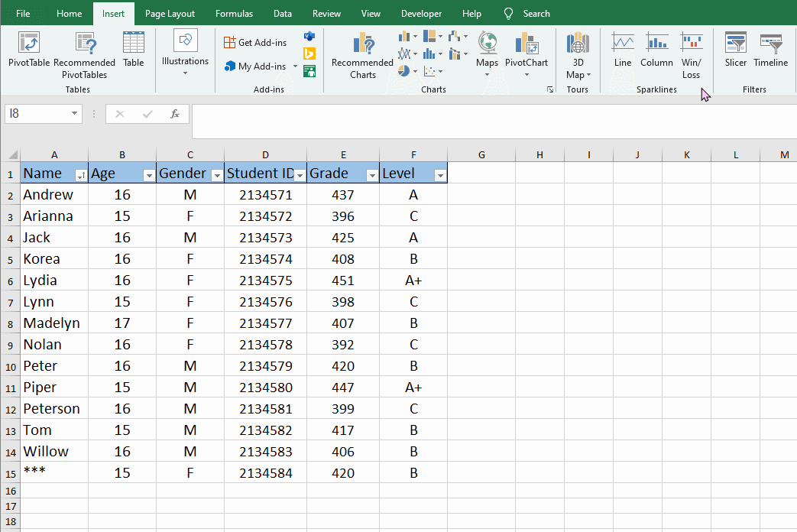797x532 pixels.
Task: Insert a hierarchy treemap chart
Action: [x=433, y=36]
